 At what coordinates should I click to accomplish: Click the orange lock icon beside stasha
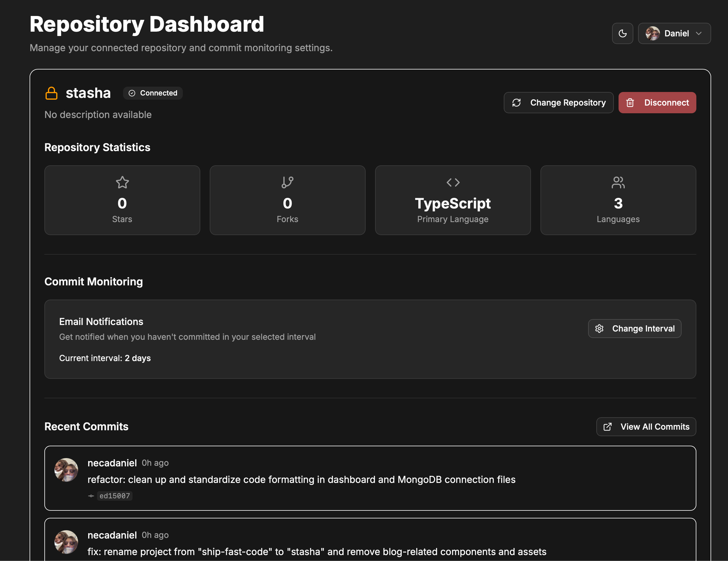(51, 93)
